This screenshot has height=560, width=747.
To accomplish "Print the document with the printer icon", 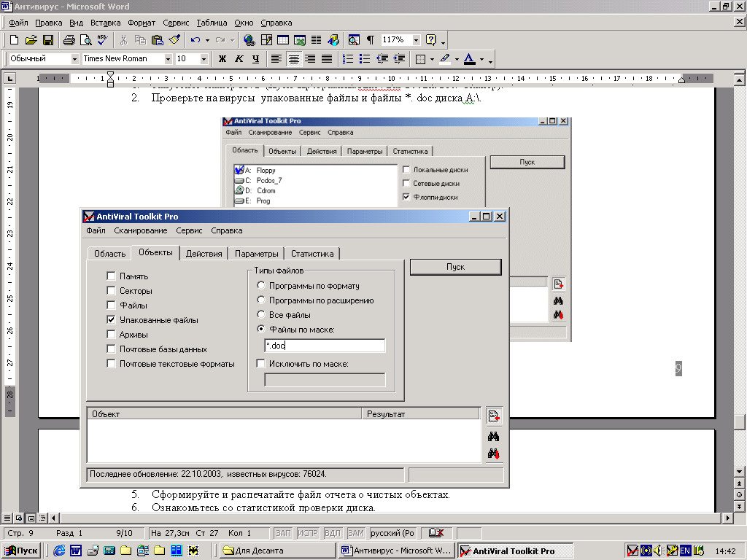I will pos(69,40).
